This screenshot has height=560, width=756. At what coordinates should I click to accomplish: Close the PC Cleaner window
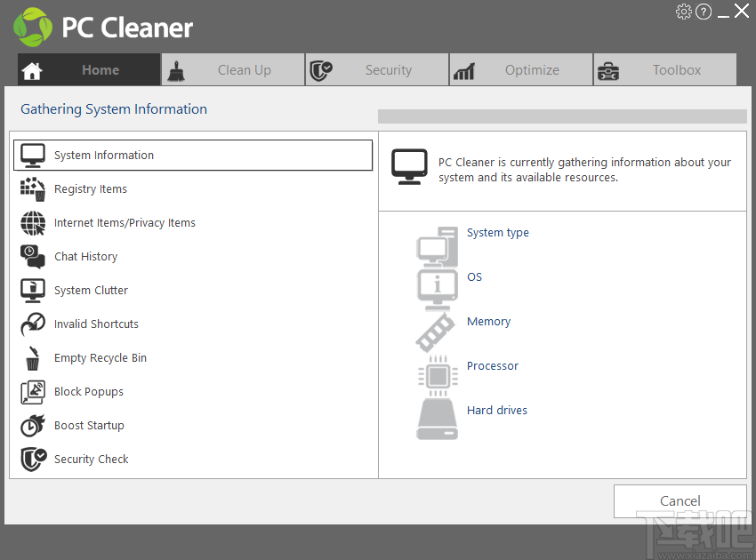pos(742,11)
